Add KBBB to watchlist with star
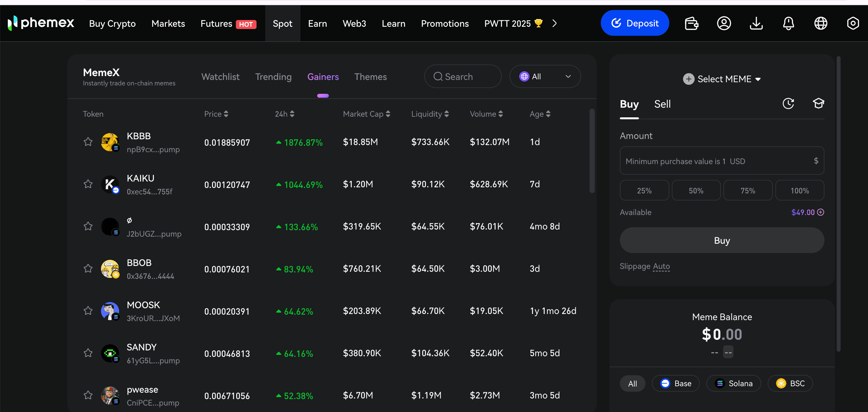 tap(88, 142)
